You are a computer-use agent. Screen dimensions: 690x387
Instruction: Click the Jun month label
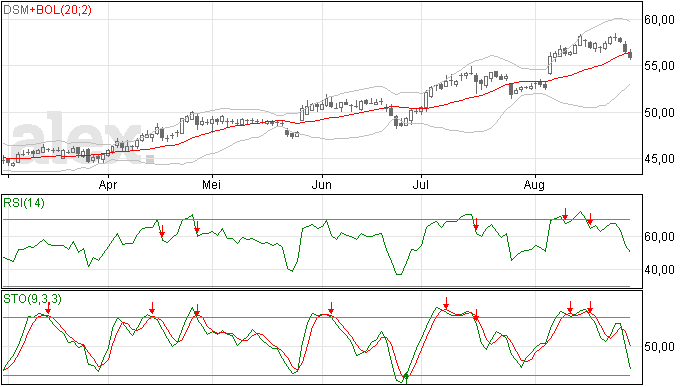click(x=322, y=185)
